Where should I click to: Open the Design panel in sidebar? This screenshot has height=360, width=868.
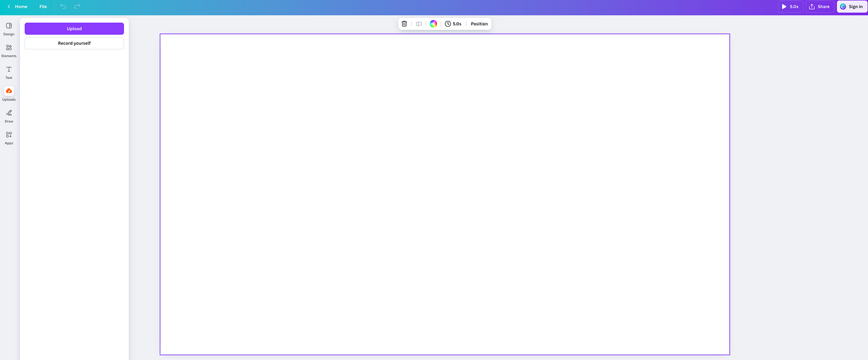click(x=9, y=29)
